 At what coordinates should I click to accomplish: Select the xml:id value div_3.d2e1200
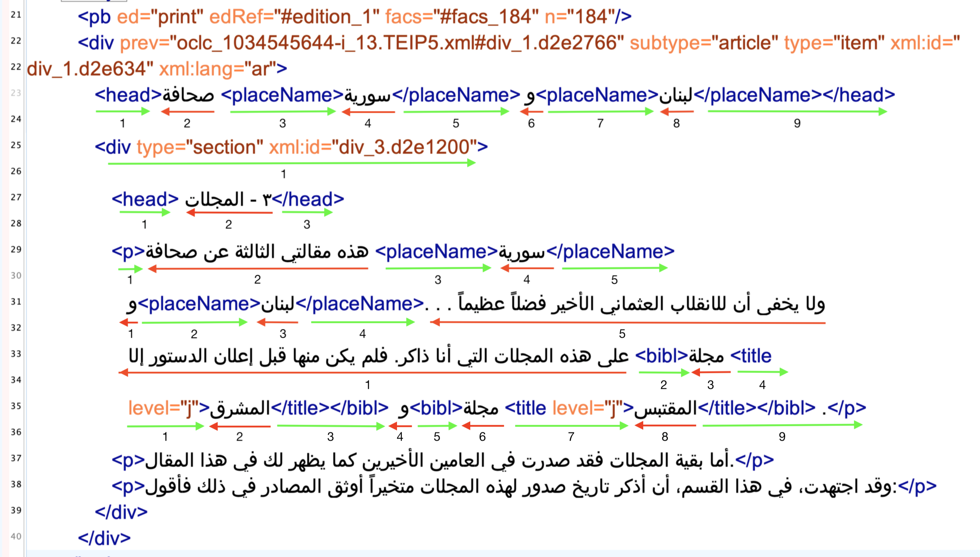tap(405, 147)
